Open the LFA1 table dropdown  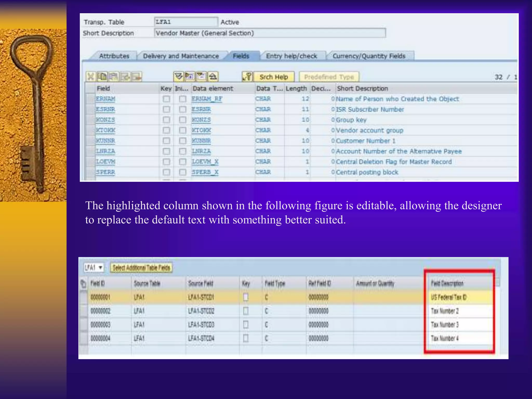[x=100, y=268]
